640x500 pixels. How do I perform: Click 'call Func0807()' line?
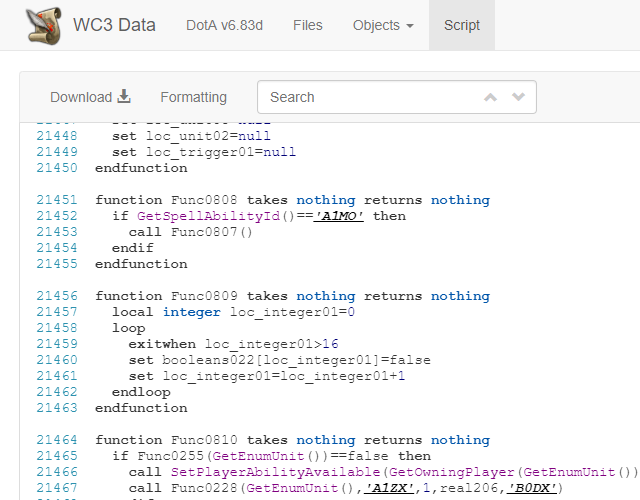191,232
